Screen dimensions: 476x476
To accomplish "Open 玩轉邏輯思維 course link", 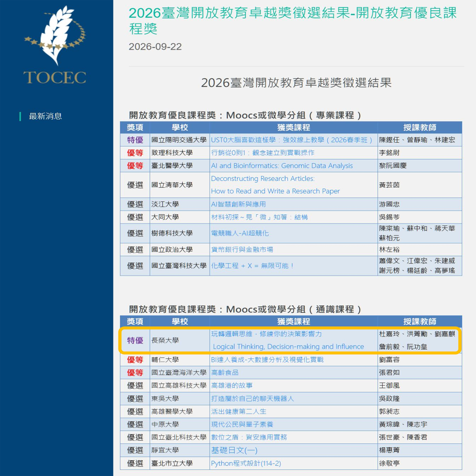I will (287, 340).
